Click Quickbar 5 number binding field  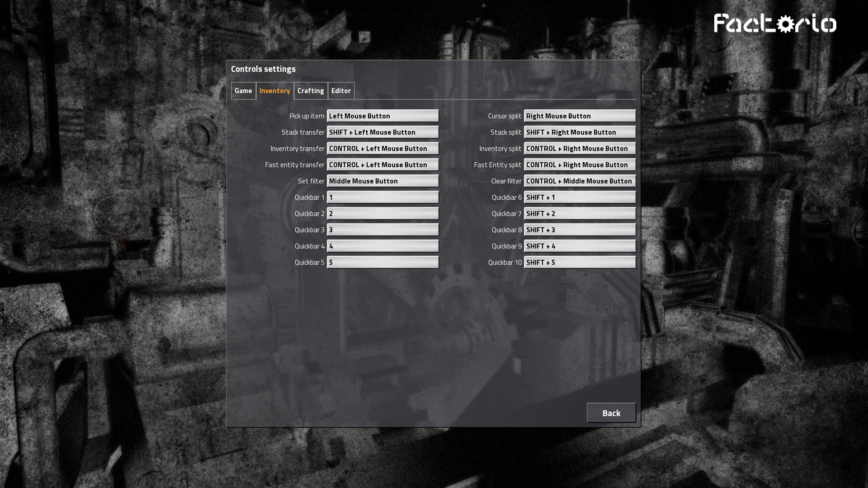(383, 262)
